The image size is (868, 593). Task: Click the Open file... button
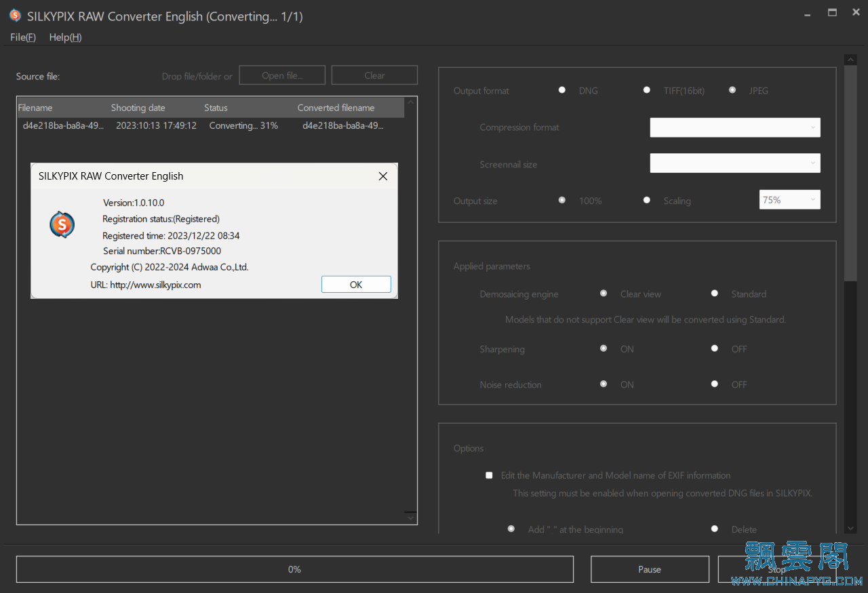click(x=282, y=75)
